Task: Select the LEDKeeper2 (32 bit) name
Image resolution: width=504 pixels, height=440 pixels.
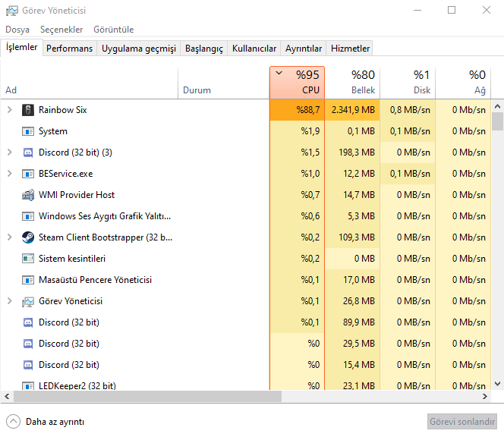Action: (77, 385)
